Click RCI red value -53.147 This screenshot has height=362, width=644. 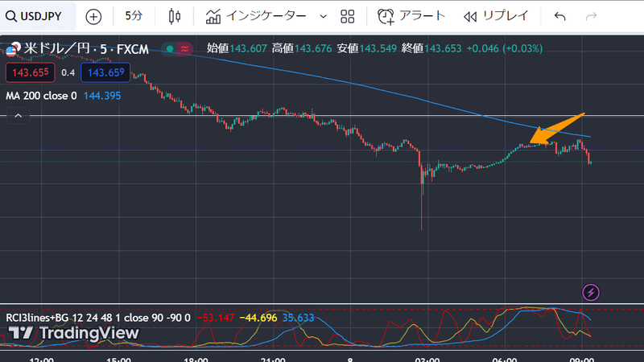[x=216, y=318]
